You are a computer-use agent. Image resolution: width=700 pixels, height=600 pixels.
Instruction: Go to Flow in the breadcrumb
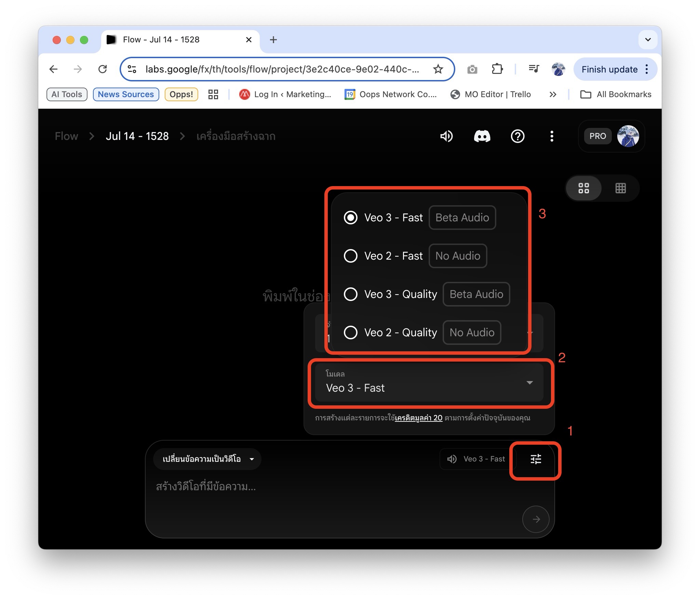[x=66, y=136]
